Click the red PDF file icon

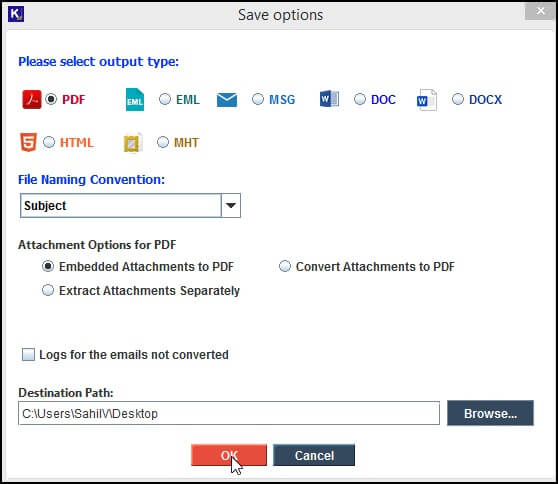tap(32, 99)
